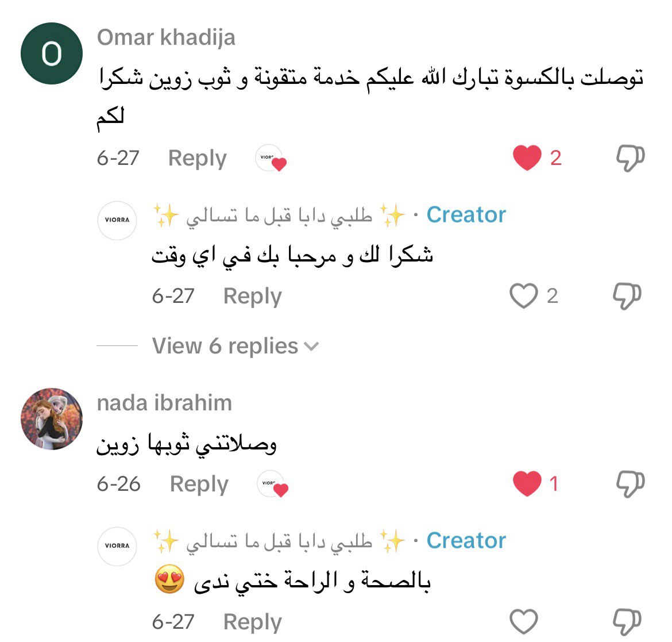Like the creator's reply to nada
Image resolution: width=672 pixels, height=642 pixels.
point(524,622)
